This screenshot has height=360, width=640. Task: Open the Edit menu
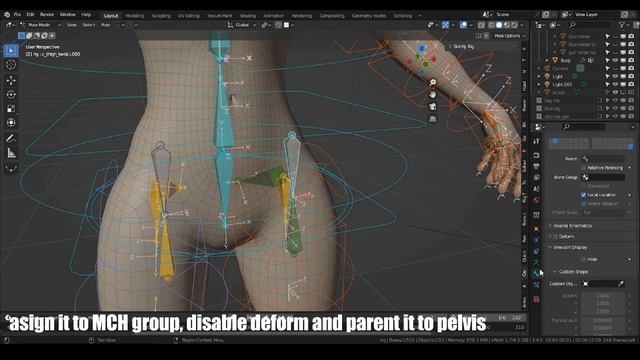click(x=30, y=15)
